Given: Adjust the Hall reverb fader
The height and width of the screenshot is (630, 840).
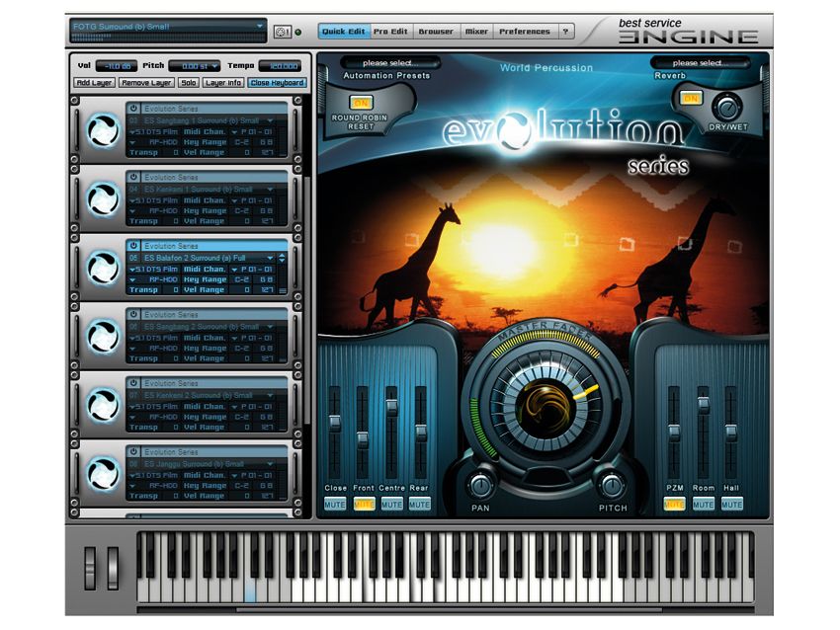Looking at the screenshot, I should click(x=730, y=433).
